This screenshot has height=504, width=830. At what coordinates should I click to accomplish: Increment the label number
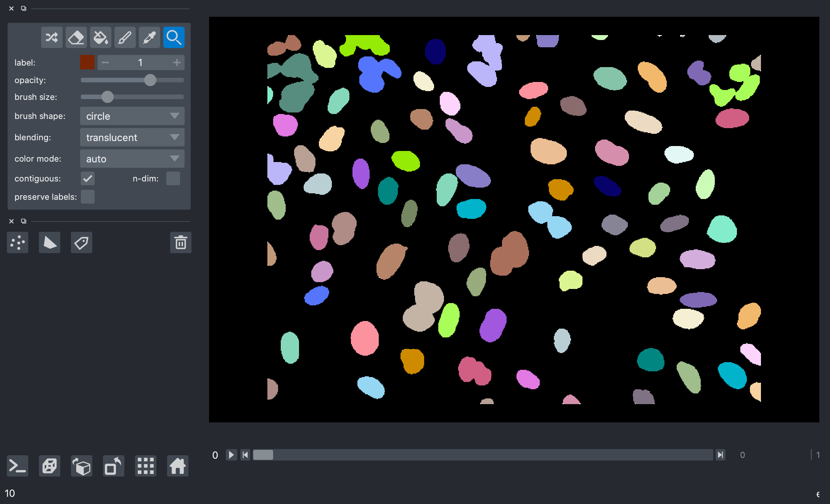tap(177, 62)
